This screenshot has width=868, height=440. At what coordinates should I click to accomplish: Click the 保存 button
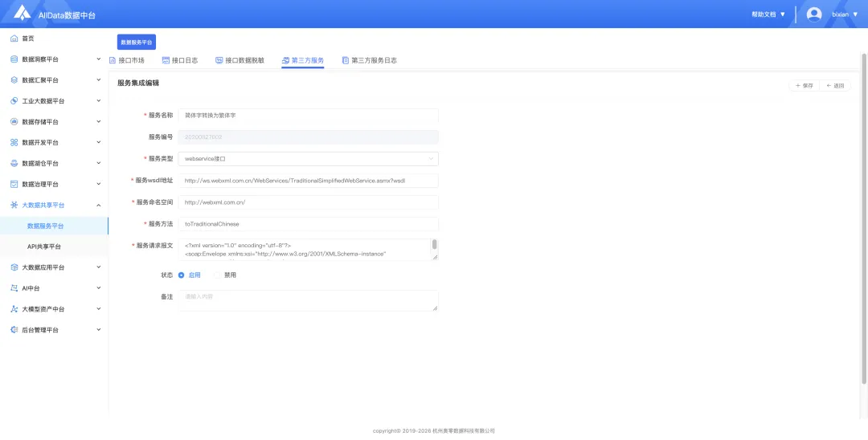point(804,86)
